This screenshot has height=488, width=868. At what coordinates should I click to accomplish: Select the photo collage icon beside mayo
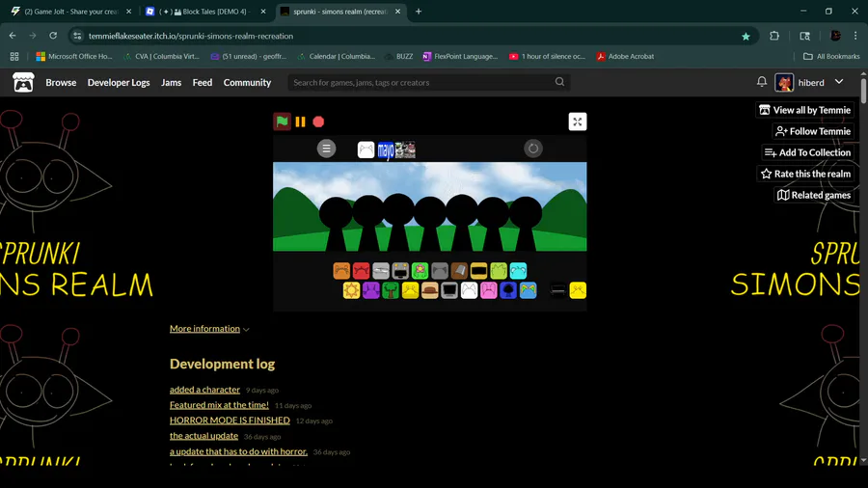coord(405,149)
